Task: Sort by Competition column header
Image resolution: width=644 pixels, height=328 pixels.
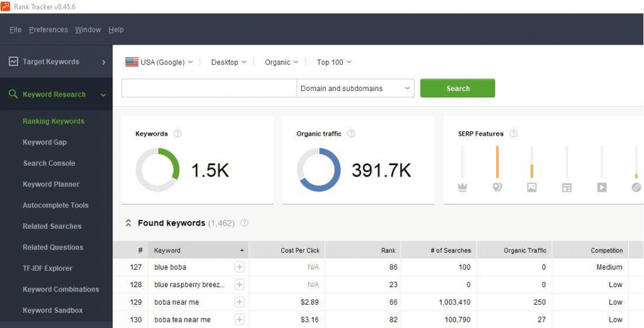Action: pos(590,250)
